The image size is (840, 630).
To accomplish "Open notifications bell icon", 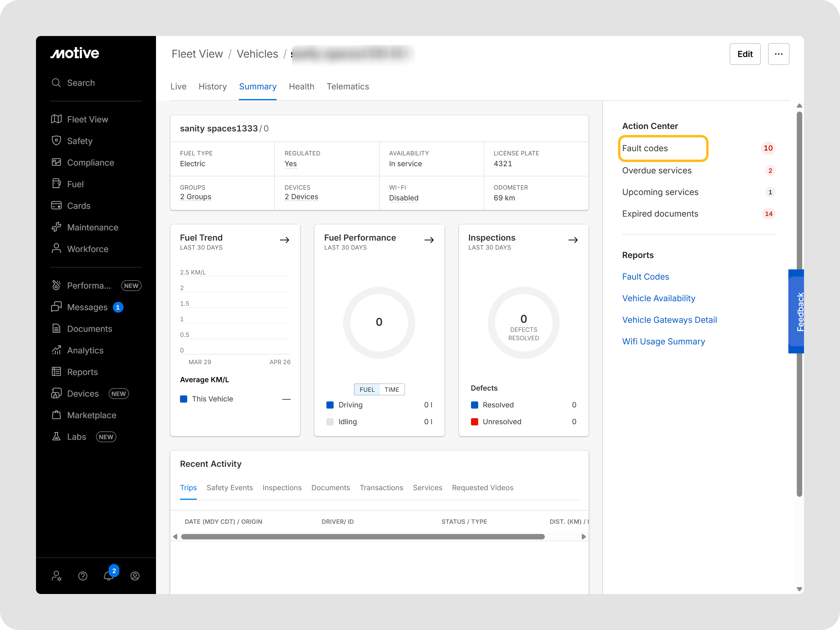I will (109, 576).
